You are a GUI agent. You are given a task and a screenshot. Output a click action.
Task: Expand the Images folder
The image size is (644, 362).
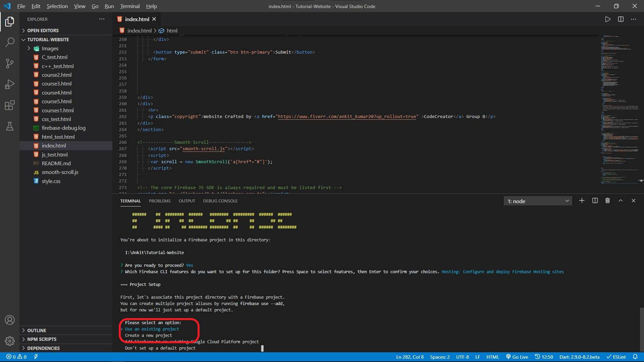coord(50,49)
